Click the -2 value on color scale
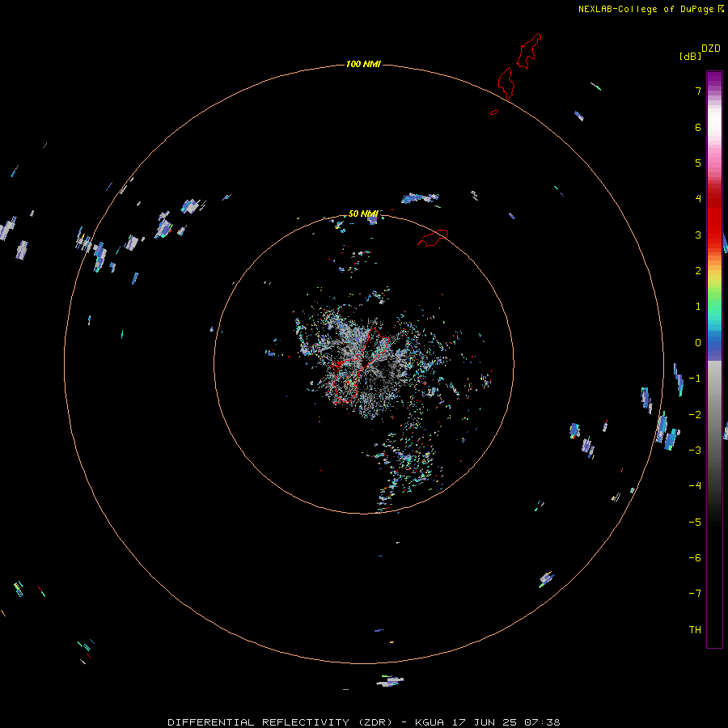The height and width of the screenshot is (728, 728). 695,415
